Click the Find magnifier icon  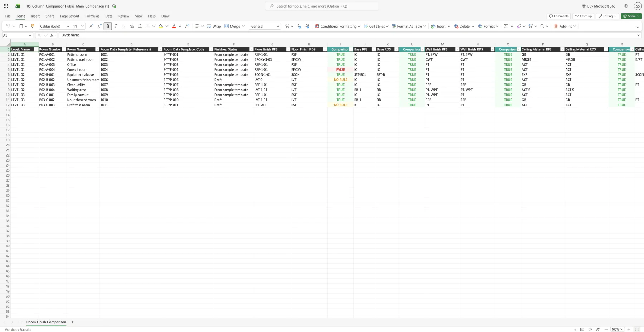click(x=543, y=26)
